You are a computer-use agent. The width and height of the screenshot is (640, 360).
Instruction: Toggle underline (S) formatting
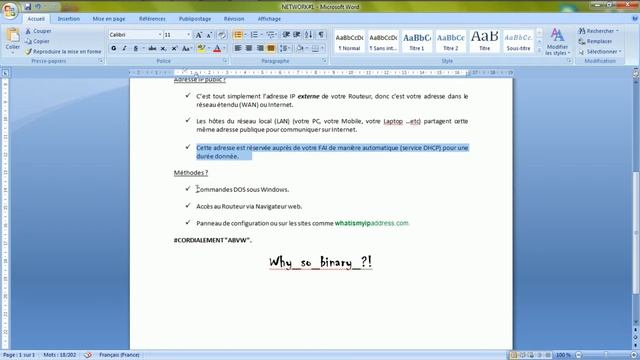[x=136, y=48]
